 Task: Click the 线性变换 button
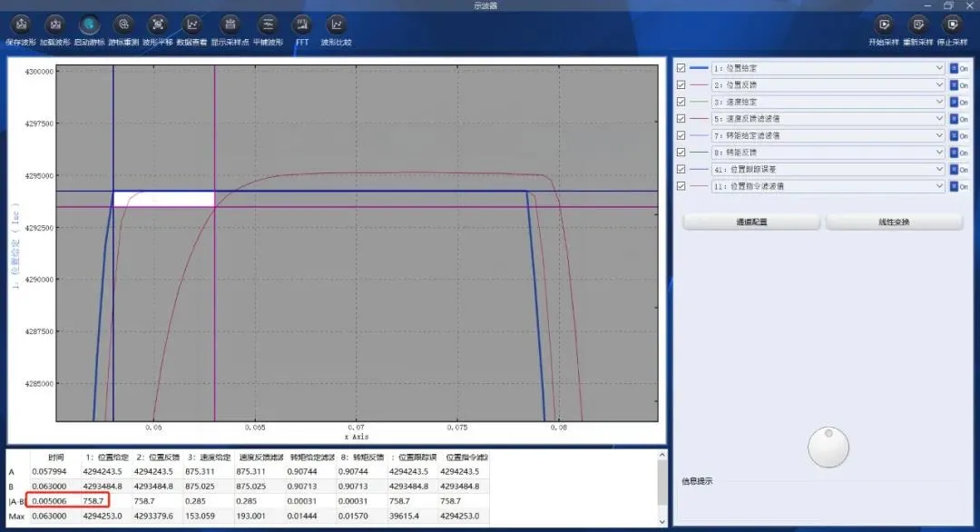[894, 222]
